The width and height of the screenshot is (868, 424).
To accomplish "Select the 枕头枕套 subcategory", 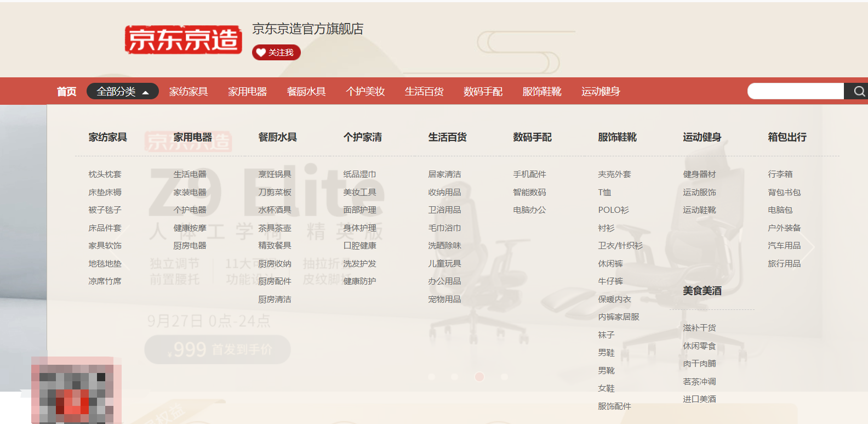I will click(105, 174).
